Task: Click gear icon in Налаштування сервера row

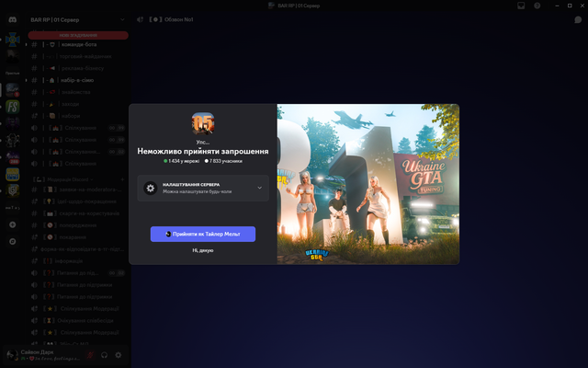Action: point(151,188)
